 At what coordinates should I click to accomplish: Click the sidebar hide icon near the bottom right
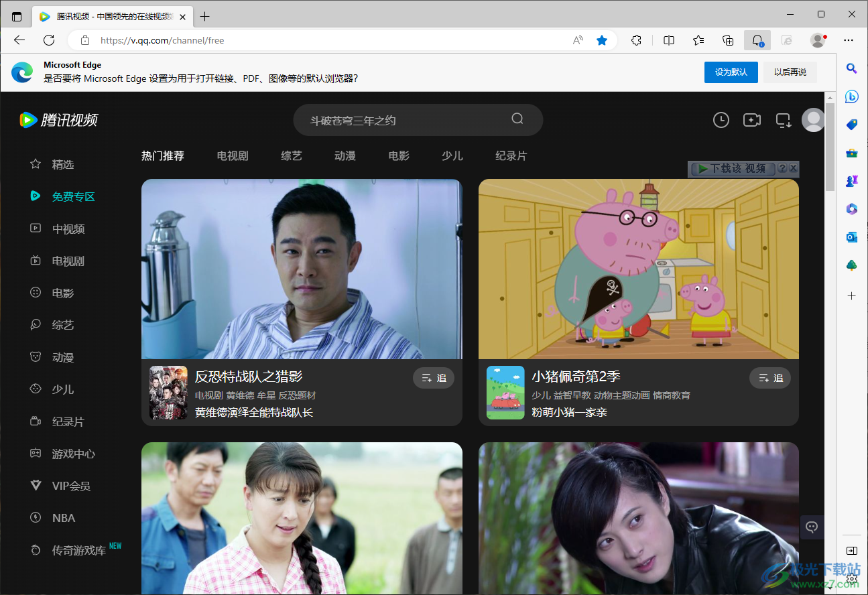[x=851, y=551]
